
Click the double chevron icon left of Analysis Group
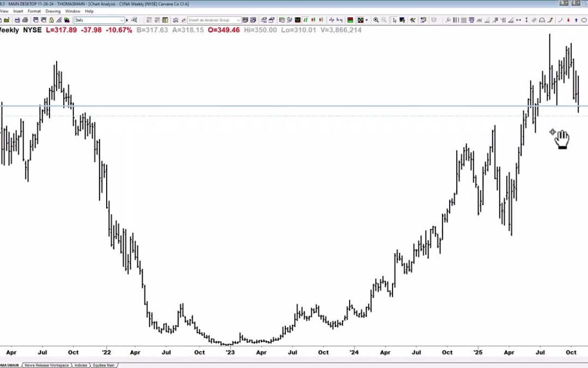175,20
